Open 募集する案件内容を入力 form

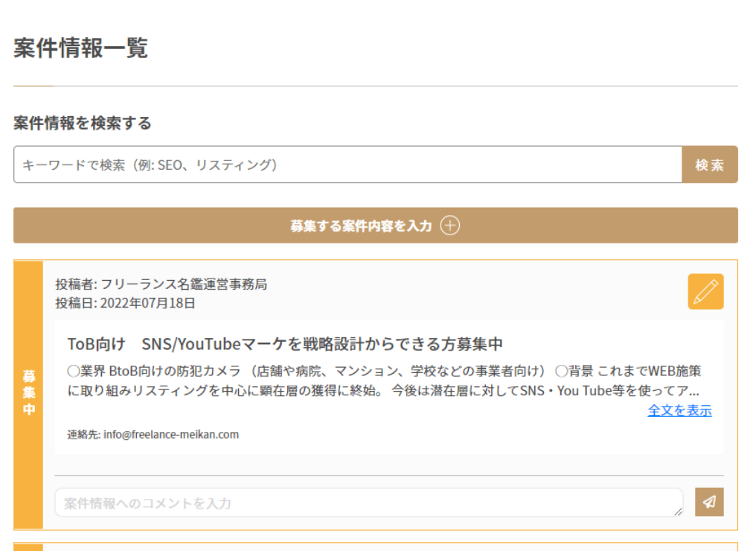point(376,226)
